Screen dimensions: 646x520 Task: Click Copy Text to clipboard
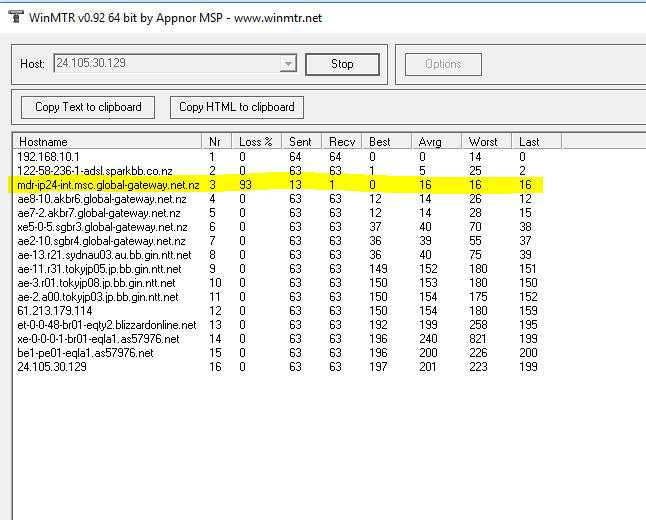pos(88,107)
